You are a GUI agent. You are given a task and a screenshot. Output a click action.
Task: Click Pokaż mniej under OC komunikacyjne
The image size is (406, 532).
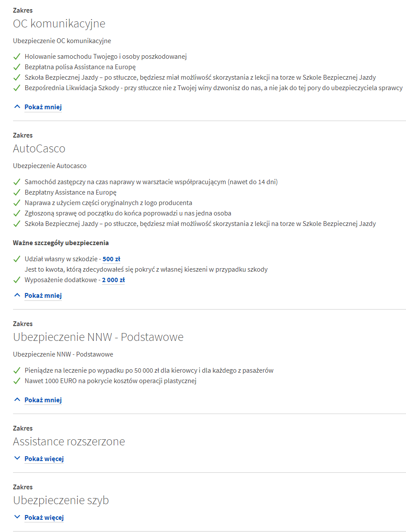pyautogui.click(x=43, y=107)
